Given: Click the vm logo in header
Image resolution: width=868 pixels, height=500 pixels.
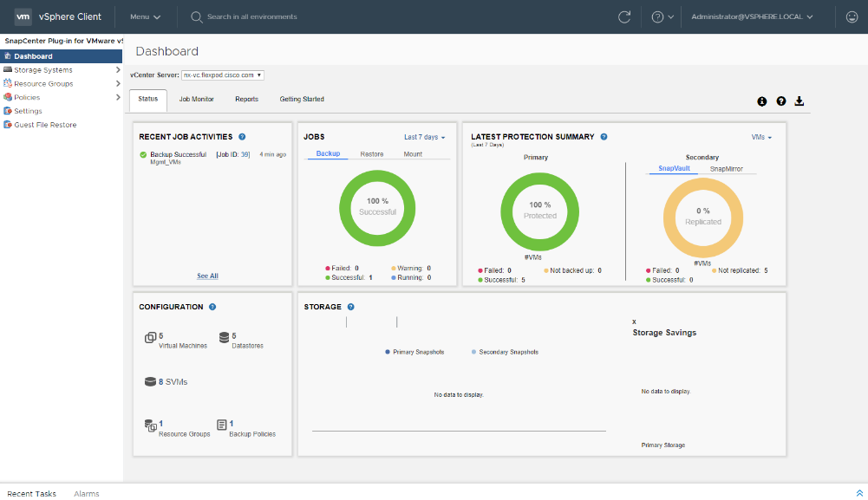Looking at the screenshot, I should (x=23, y=16).
